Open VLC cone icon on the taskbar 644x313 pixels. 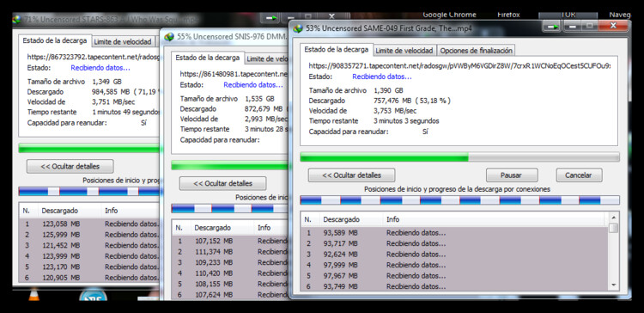(x=34, y=295)
